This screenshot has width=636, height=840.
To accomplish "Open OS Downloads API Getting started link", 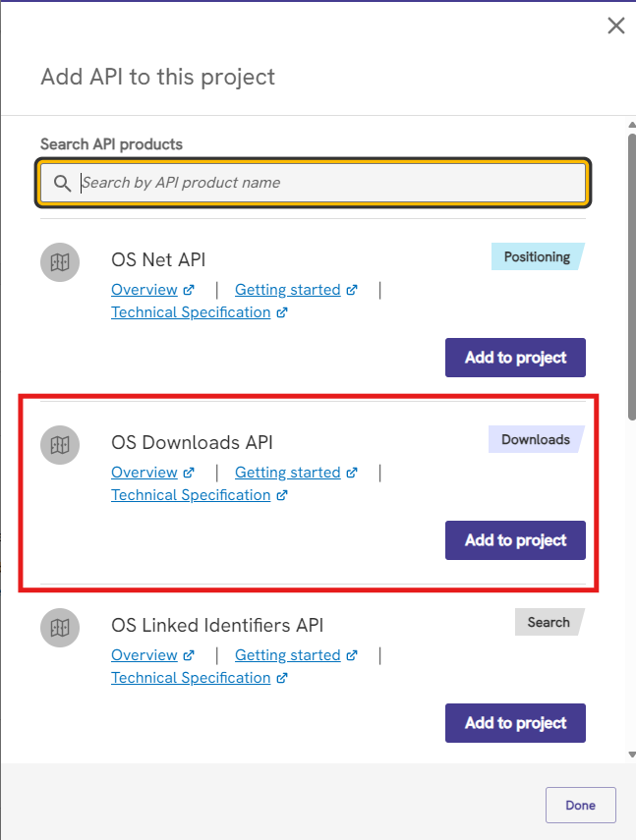I will coord(288,473).
